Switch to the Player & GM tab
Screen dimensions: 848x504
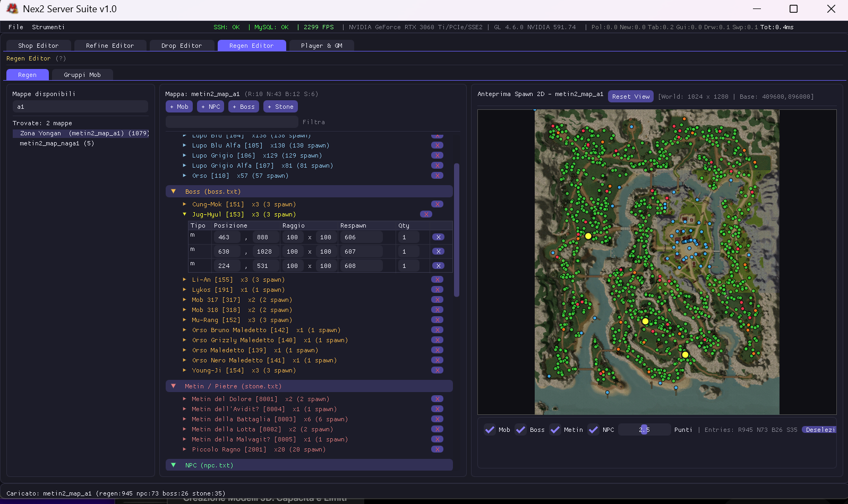(321, 46)
